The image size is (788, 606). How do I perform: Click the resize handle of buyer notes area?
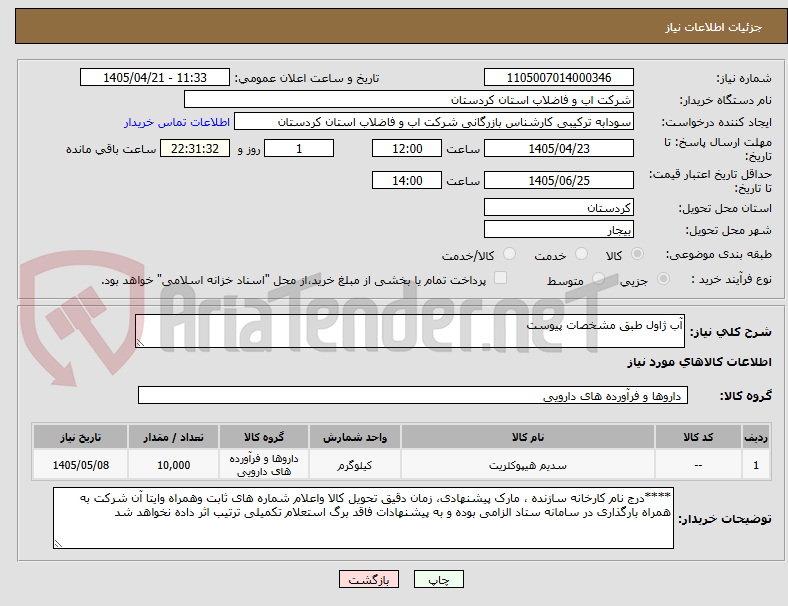(58, 544)
